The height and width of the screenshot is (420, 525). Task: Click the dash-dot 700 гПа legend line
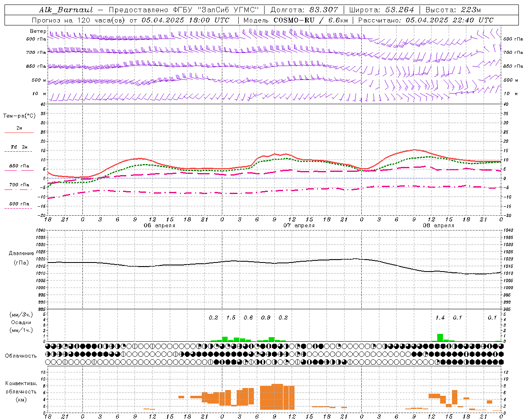[x=18, y=189]
